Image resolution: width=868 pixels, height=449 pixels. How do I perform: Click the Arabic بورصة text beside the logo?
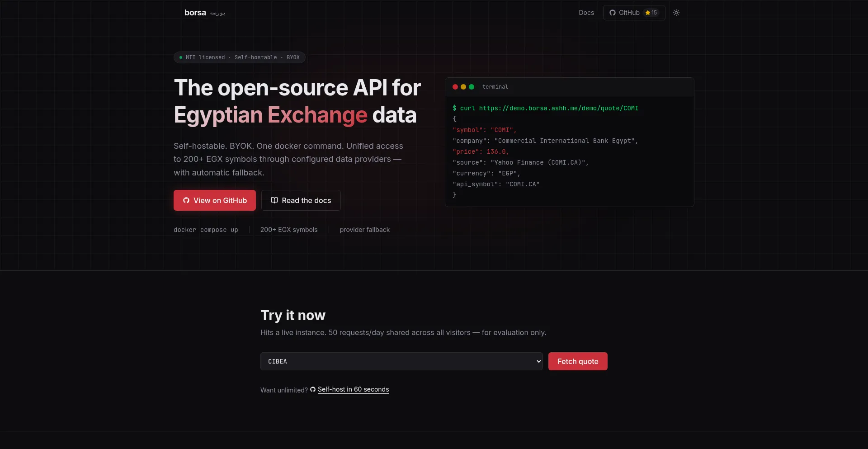coord(217,13)
